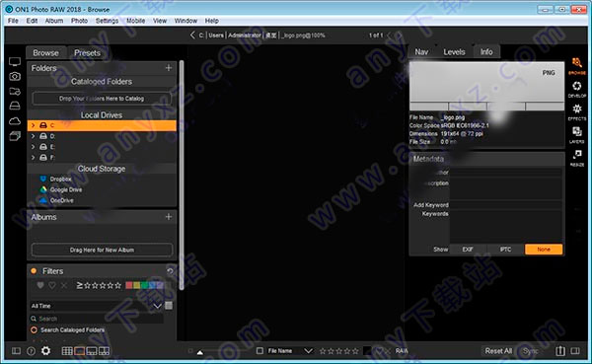592x364 pixels.
Task: Switch to detail single-image view
Action: coord(79,351)
